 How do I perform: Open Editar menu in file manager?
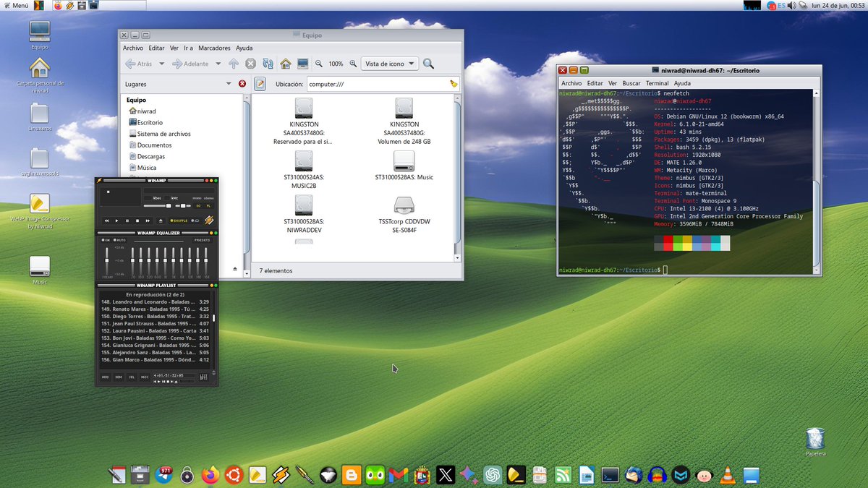[x=156, y=48]
